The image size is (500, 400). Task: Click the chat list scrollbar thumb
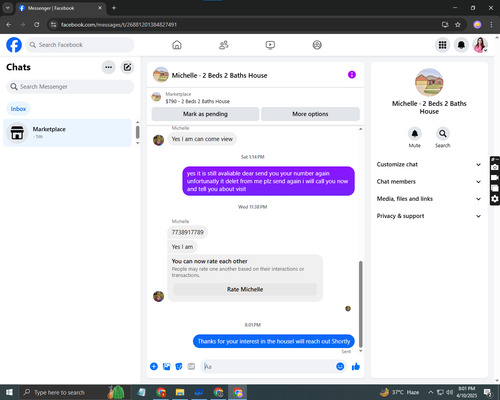(x=137, y=132)
